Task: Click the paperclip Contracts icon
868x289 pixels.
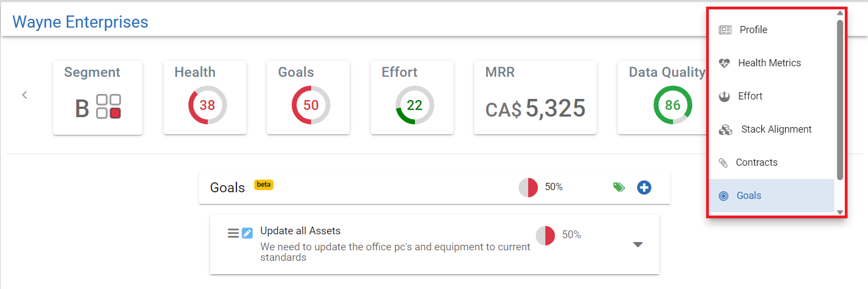Action: [723, 162]
